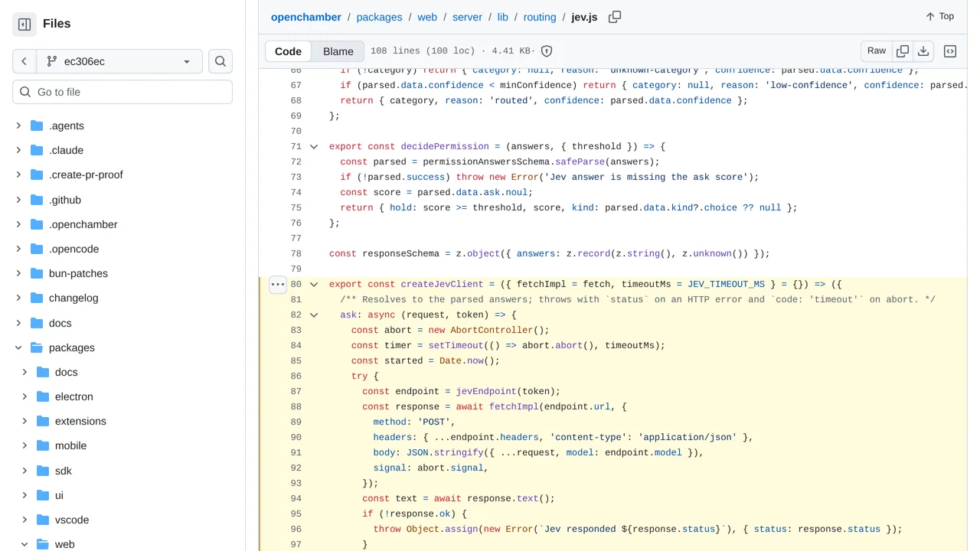Click the bun-patches folder icon

click(37, 273)
